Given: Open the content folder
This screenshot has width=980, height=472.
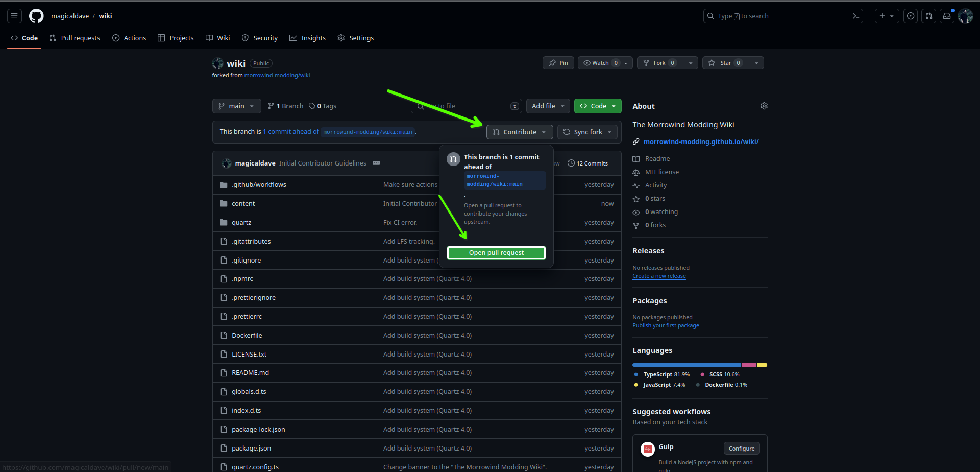Looking at the screenshot, I should (x=243, y=204).
